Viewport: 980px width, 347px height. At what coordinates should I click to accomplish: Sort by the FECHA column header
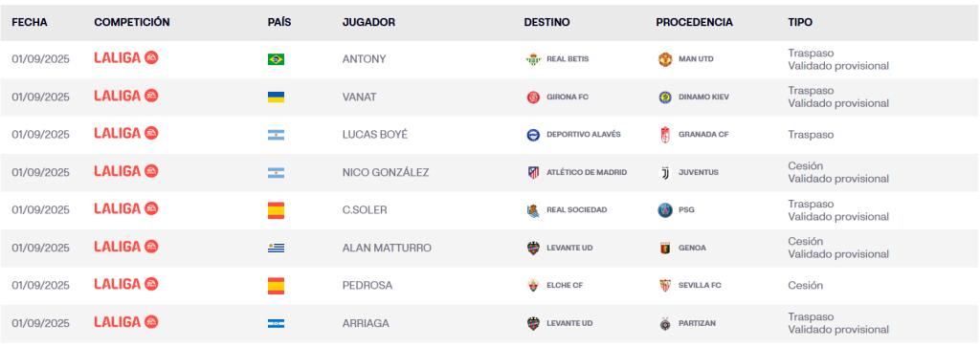[30, 23]
